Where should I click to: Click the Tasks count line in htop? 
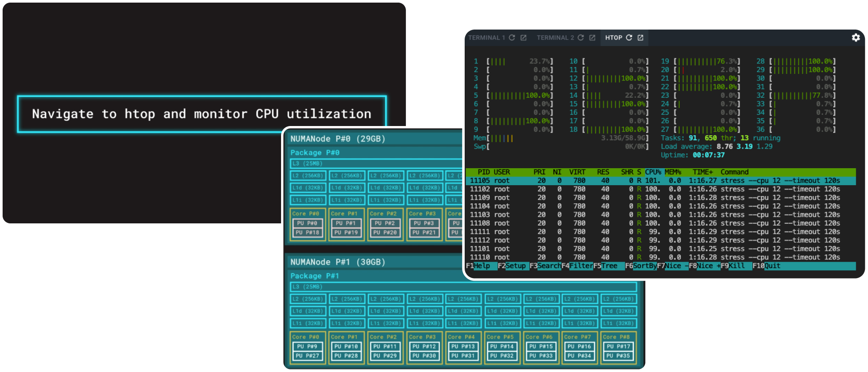(x=721, y=138)
